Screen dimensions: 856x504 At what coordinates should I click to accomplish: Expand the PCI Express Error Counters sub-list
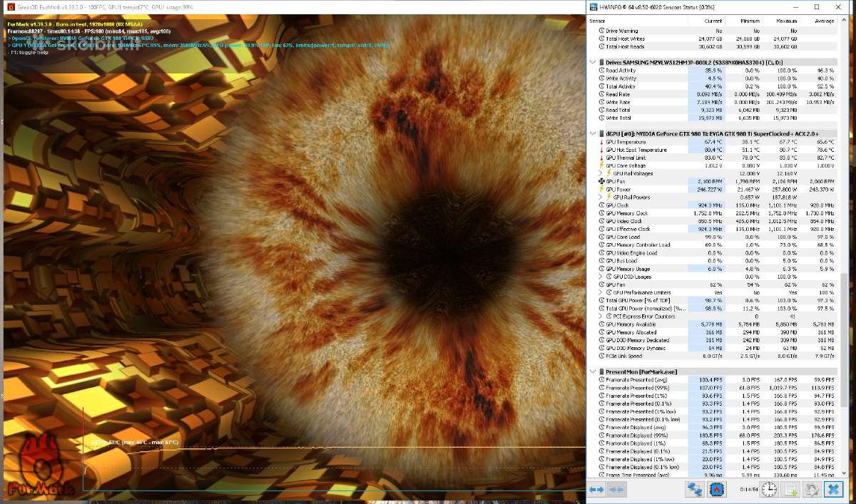(x=601, y=316)
